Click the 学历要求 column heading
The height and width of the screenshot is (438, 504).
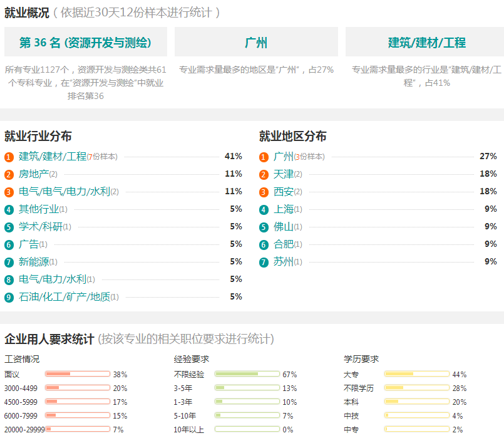tap(361, 359)
